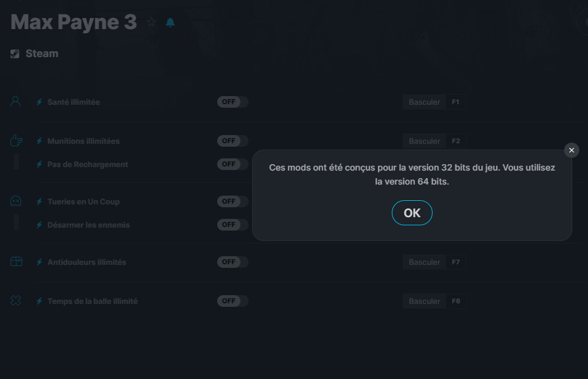Click the F2 hotkey key box

coord(456,141)
